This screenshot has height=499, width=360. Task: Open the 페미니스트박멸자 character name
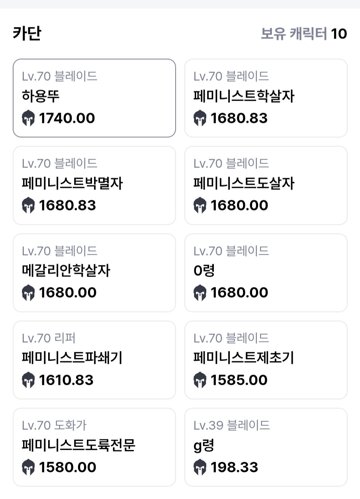point(72,183)
